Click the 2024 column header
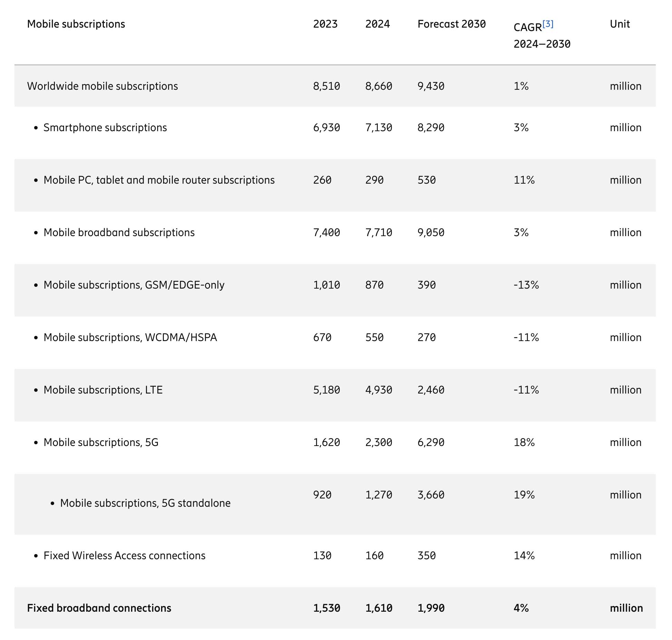672x640 pixels. tap(377, 24)
